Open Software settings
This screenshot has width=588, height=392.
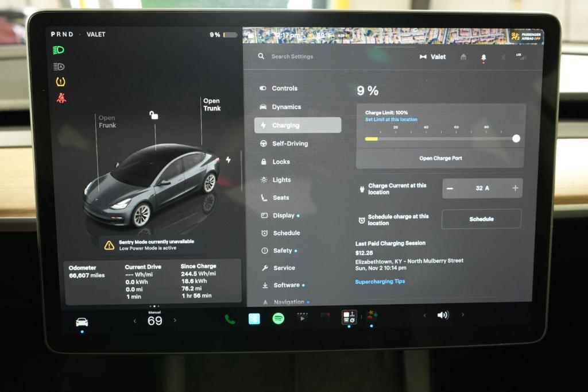click(x=283, y=285)
